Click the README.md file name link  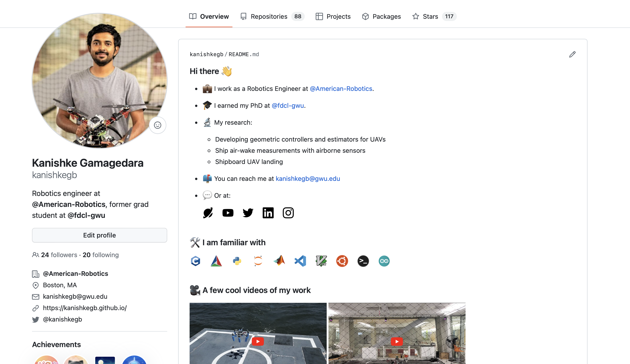point(244,54)
